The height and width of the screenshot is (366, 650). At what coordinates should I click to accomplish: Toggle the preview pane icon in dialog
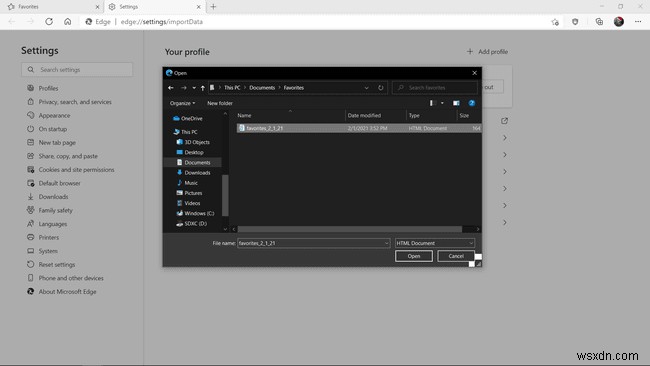pos(456,103)
